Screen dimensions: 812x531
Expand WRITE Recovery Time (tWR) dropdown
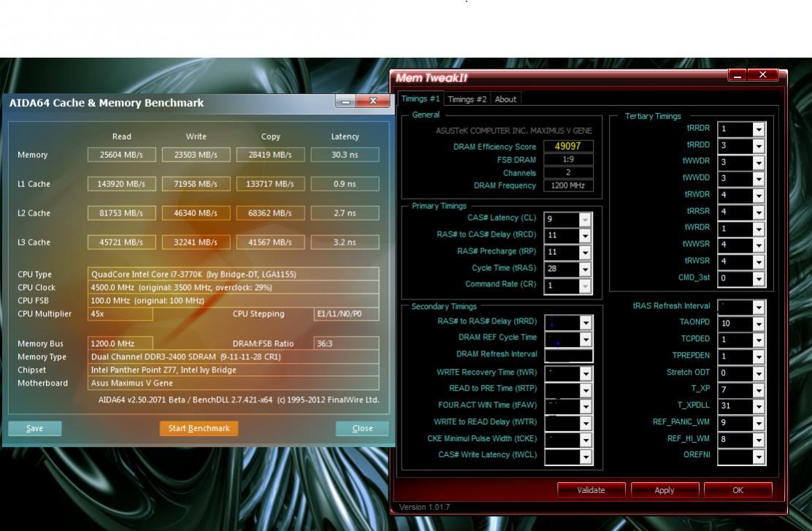click(586, 373)
